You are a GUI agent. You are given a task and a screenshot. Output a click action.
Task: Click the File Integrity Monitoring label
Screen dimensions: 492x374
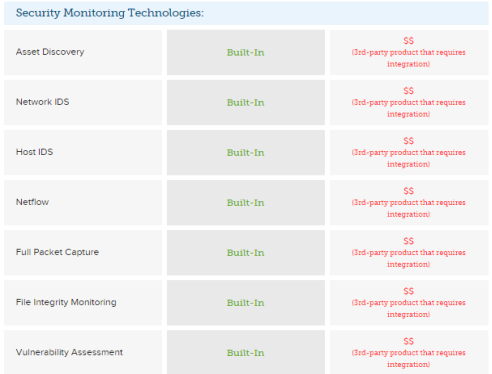pyautogui.click(x=66, y=302)
